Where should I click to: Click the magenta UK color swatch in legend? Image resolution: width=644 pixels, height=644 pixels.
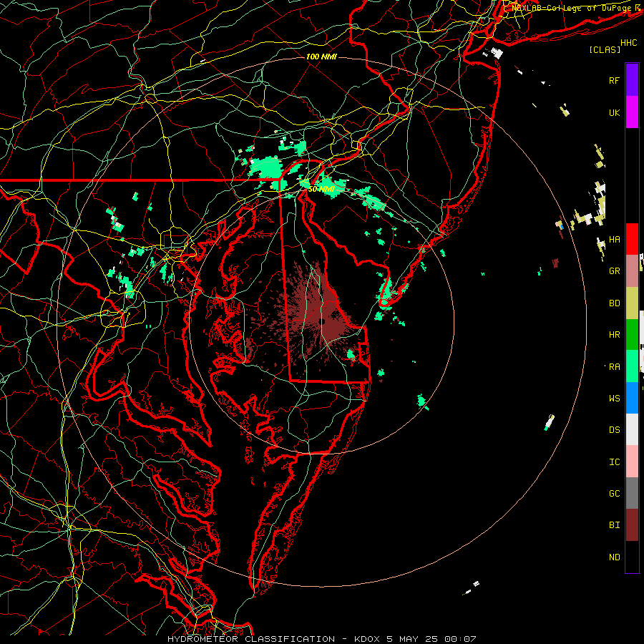pyautogui.click(x=632, y=112)
